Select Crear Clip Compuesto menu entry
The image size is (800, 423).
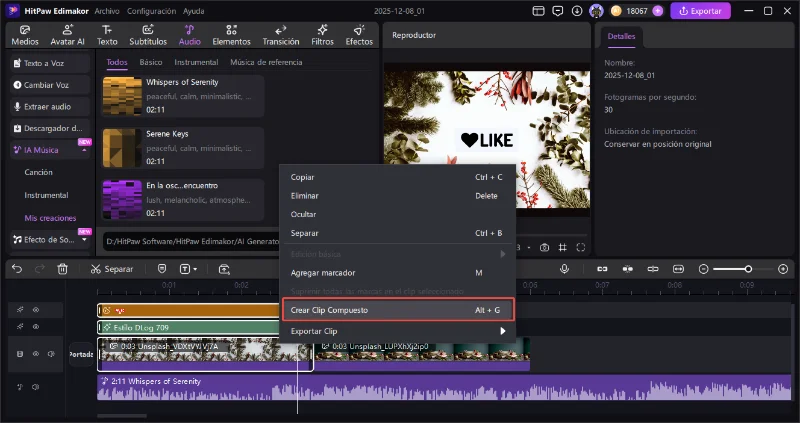397,310
